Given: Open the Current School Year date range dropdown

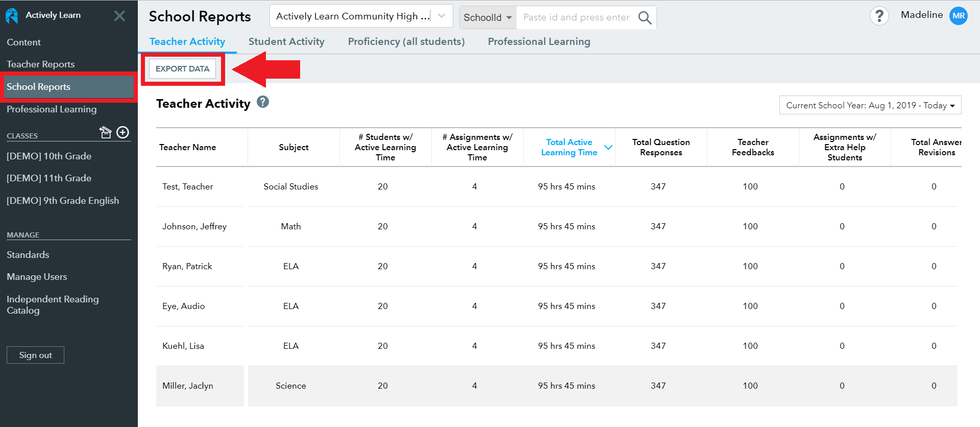Looking at the screenshot, I should click(870, 105).
